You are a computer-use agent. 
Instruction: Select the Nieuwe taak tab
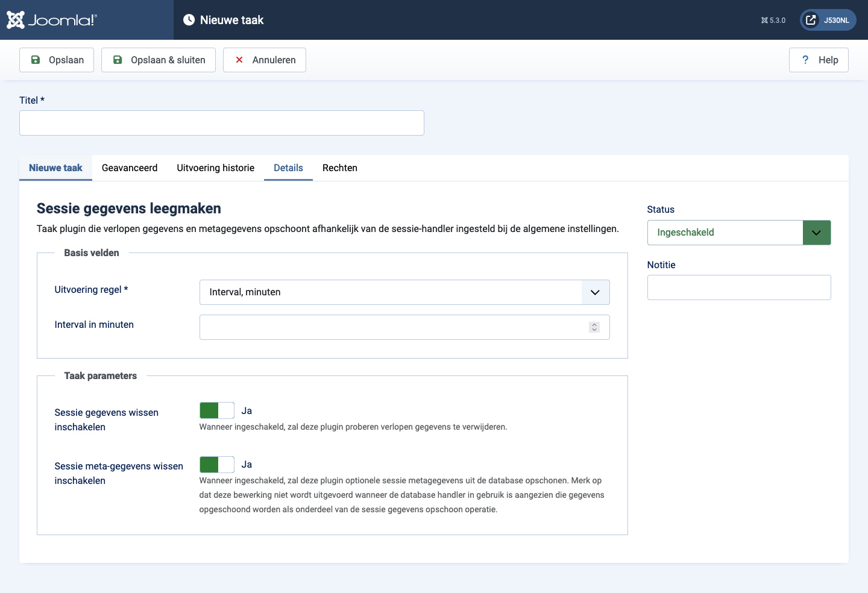coord(55,168)
